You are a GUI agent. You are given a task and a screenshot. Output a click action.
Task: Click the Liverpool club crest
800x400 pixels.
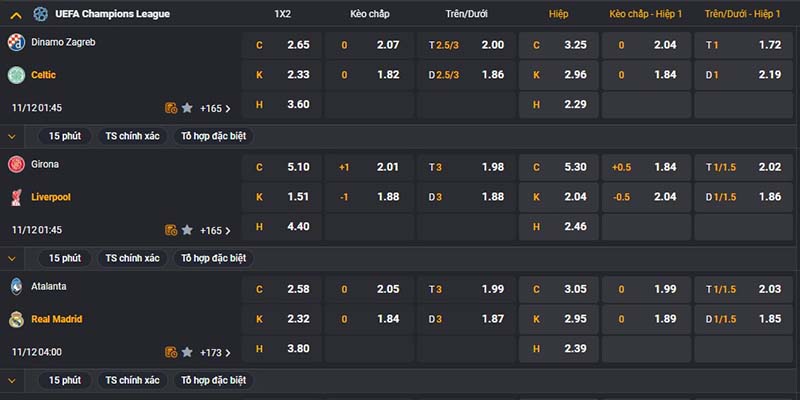[x=16, y=197]
